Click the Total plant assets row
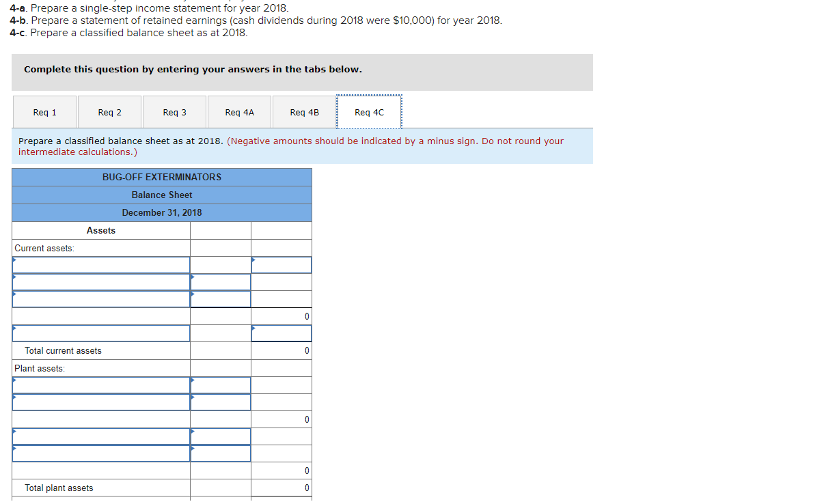The width and height of the screenshot is (837, 504). point(100,488)
